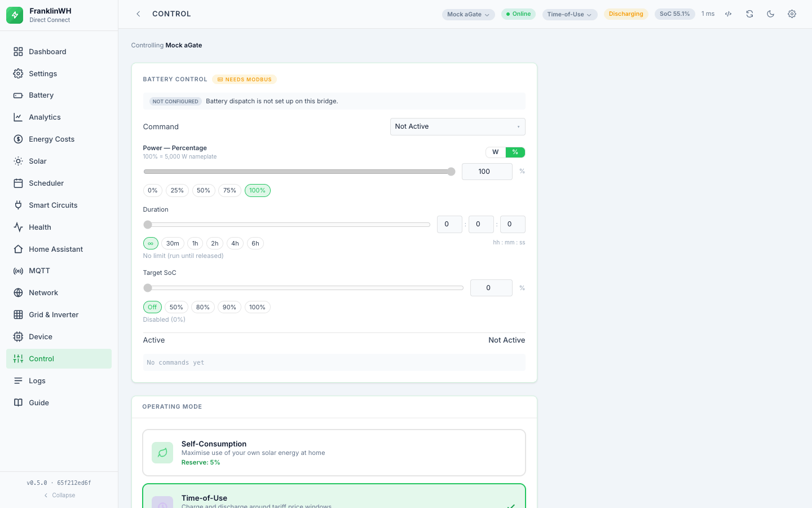Screen dimensions: 812x508
Task: Open Smart Circuits plug icon
Action: [18, 205]
